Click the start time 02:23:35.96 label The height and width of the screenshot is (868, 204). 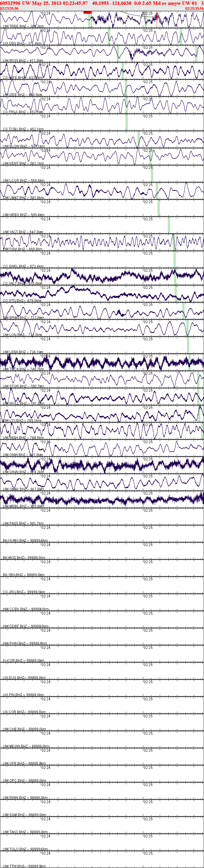[x=9, y=8]
